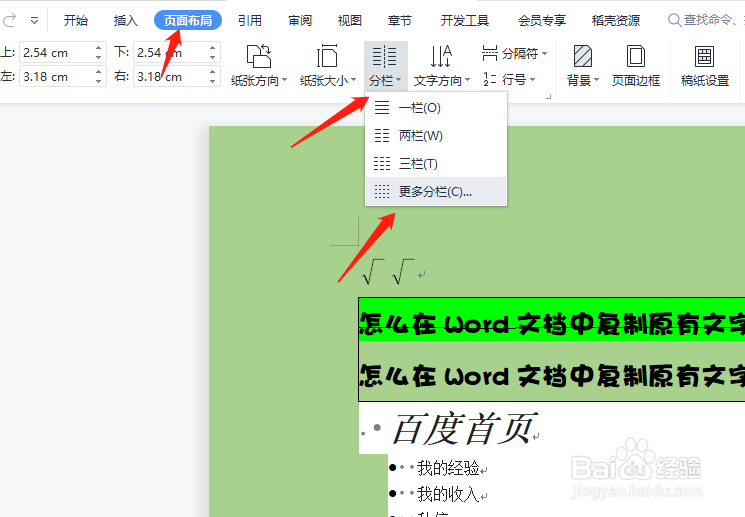Image resolution: width=745 pixels, height=517 pixels.
Task: Choose 一栏(O) single column
Action: tap(436, 108)
